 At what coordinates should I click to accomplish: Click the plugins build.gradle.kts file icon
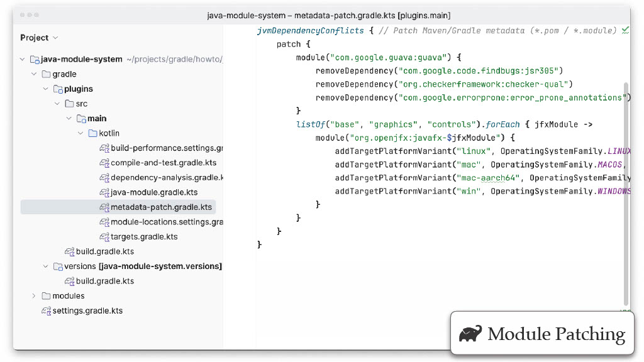click(69, 251)
